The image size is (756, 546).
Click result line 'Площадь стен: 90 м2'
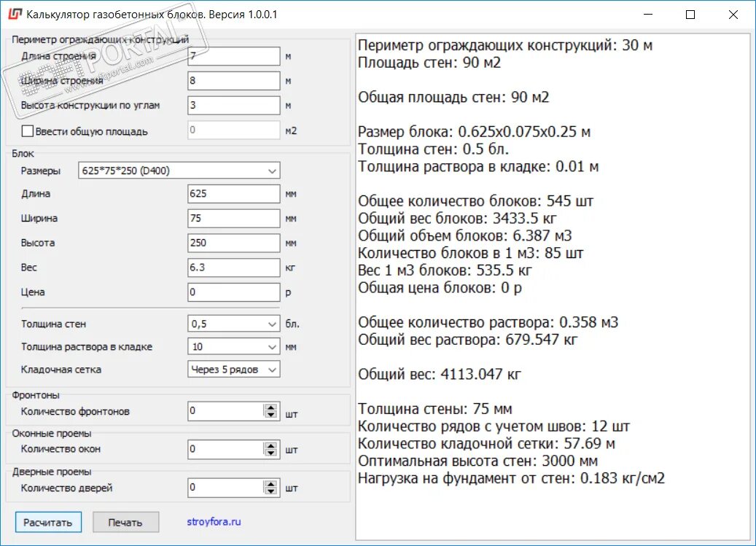[x=429, y=63]
